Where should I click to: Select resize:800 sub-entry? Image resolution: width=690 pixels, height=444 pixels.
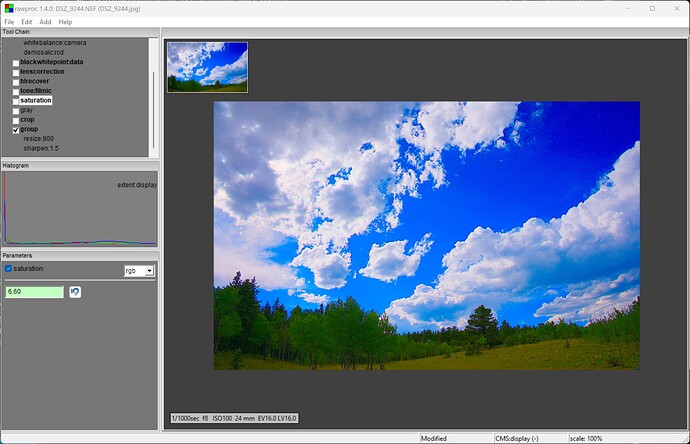tap(39, 139)
